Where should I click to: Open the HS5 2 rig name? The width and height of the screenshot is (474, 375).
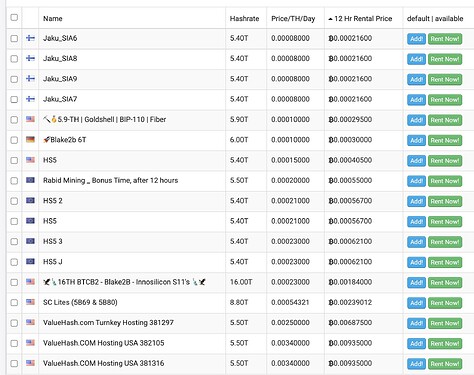click(x=53, y=201)
